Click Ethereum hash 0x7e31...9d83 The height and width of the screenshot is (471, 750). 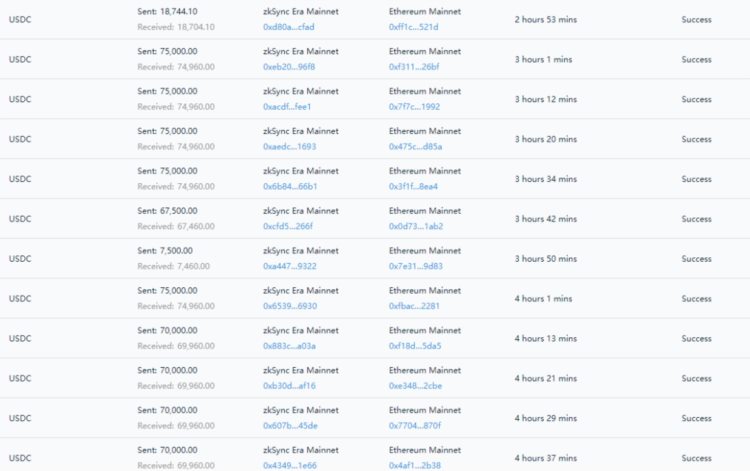click(415, 267)
